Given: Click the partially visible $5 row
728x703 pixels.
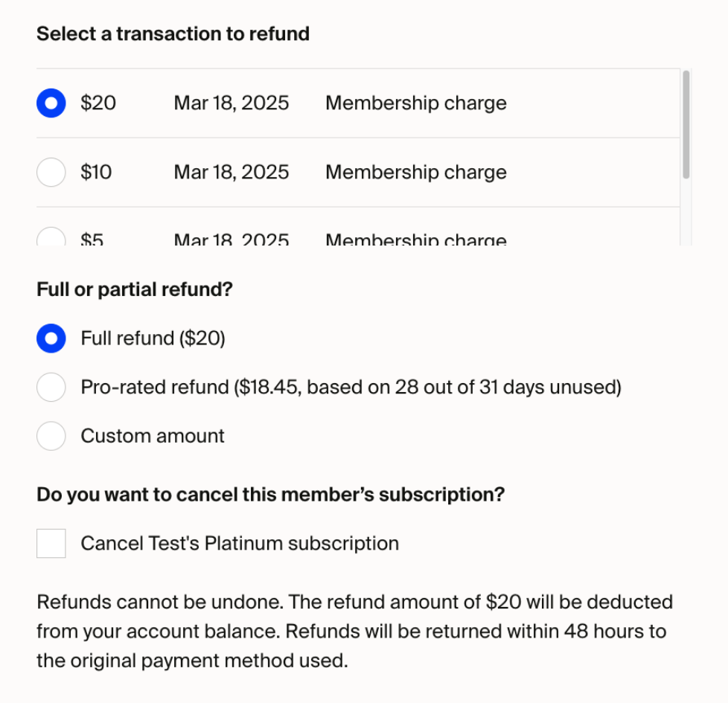Looking at the screenshot, I should (x=298, y=237).
